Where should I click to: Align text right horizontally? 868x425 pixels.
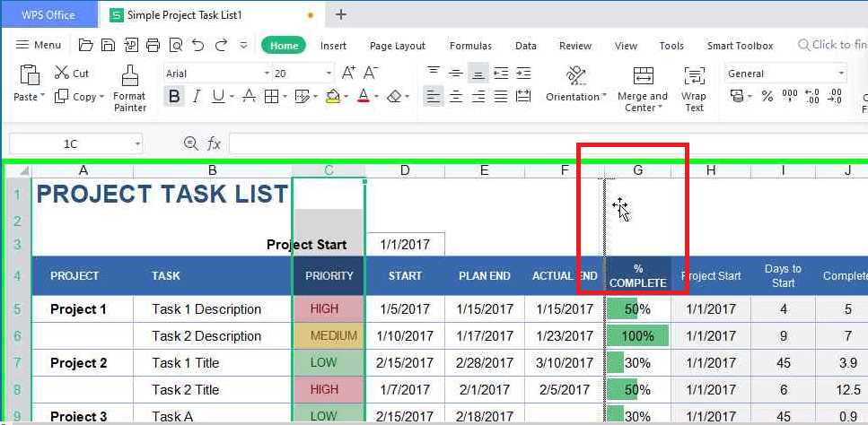tap(478, 97)
